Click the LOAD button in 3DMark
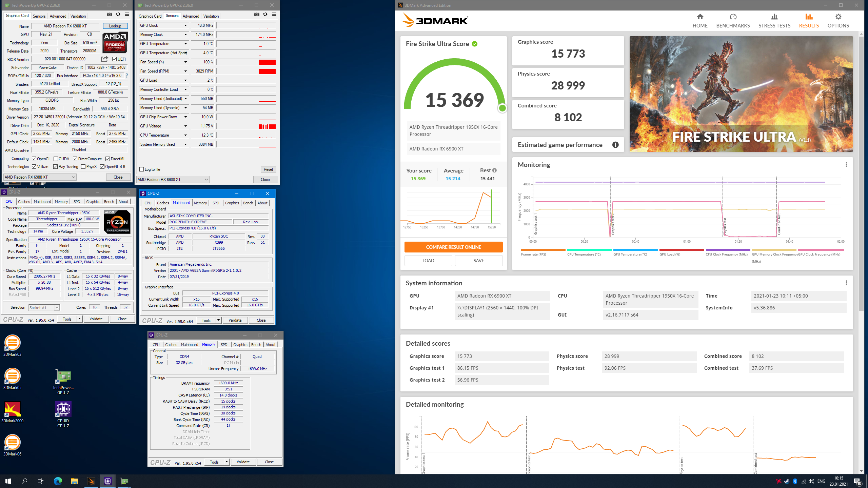Viewport: 868px width, 488px height. pyautogui.click(x=428, y=261)
